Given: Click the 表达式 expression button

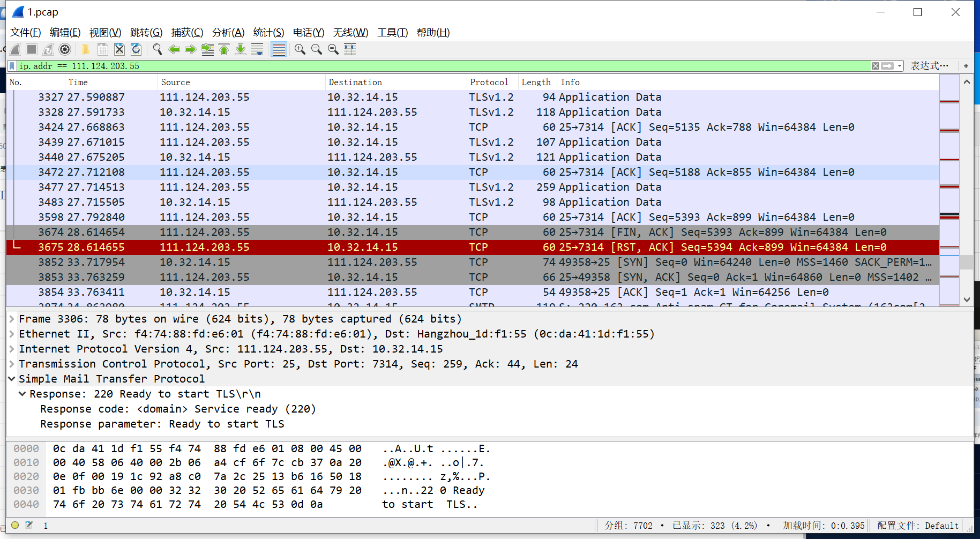Looking at the screenshot, I should (x=929, y=66).
